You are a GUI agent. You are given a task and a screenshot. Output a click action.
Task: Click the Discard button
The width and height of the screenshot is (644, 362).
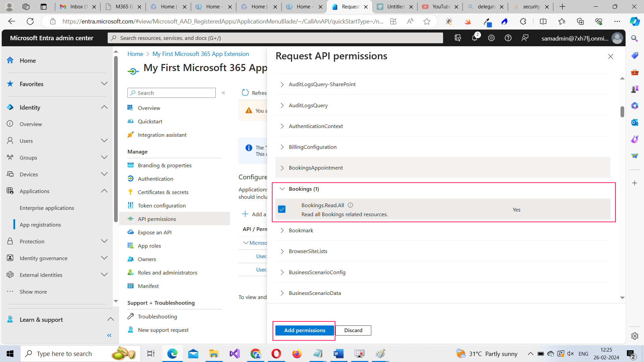click(x=353, y=330)
